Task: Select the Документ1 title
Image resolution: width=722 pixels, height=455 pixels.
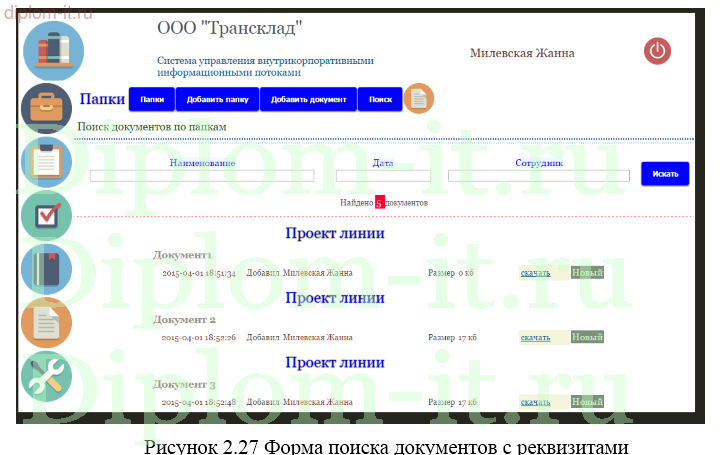Action: click(182, 255)
